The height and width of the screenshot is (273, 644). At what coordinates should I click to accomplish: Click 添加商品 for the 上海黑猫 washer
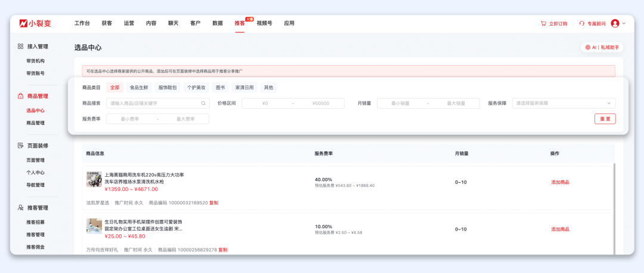tap(560, 182)
